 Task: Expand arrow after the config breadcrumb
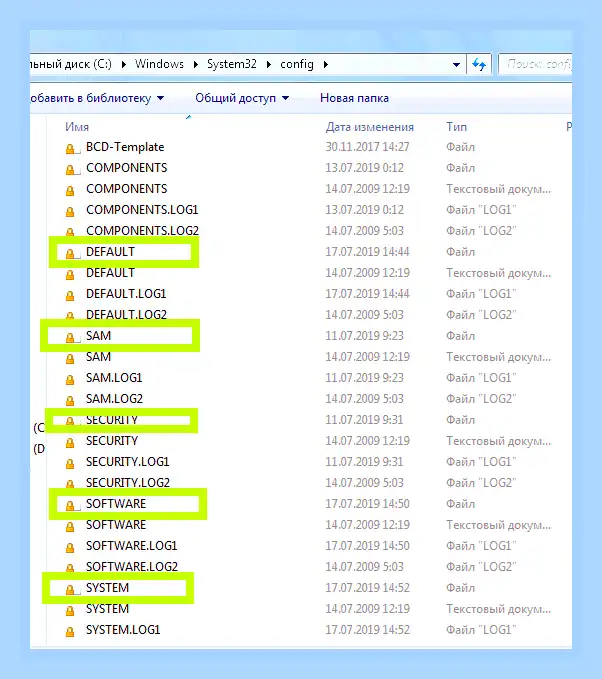point(326,64)
